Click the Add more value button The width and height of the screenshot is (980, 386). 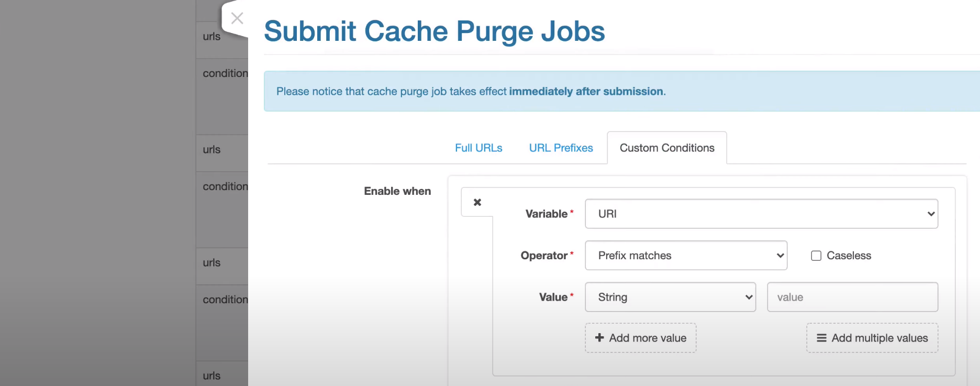click(640, 338)
